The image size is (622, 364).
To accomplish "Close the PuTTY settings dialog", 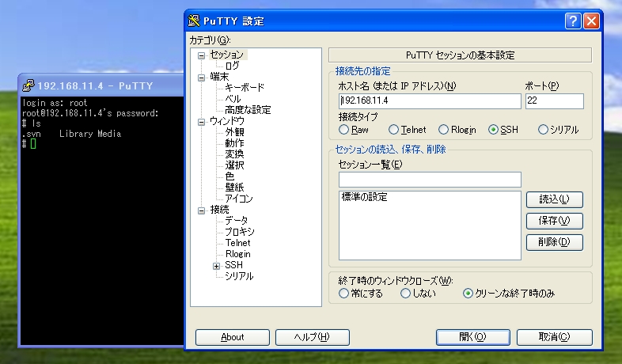I will pos(591,21).
